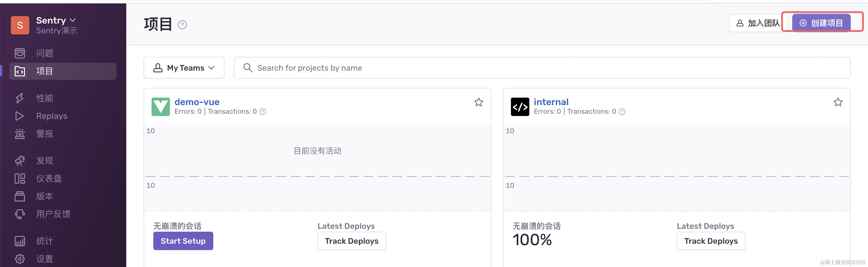Click the 创建项目 button

(x=821, y=23)
